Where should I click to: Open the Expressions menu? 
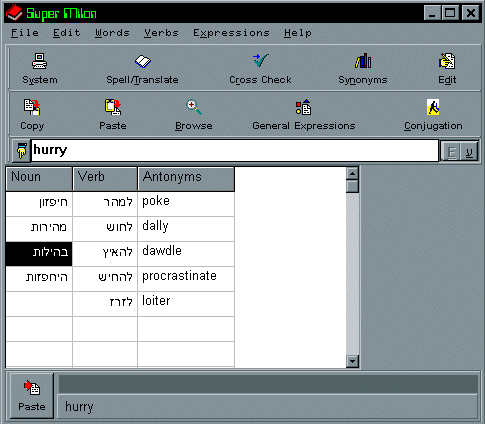[x=231, y=33]
